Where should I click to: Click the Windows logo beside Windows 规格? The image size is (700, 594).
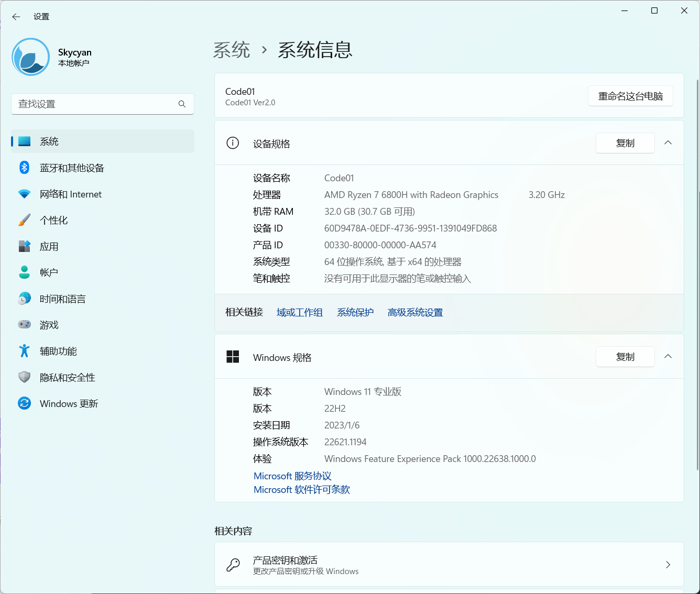click(x=233, y=357)
